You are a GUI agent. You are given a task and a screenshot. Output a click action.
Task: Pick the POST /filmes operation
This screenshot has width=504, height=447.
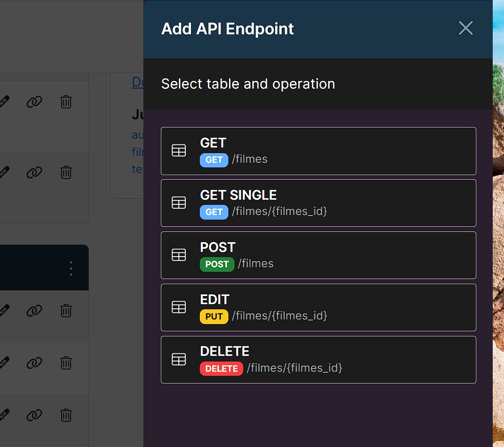[318, 256]
